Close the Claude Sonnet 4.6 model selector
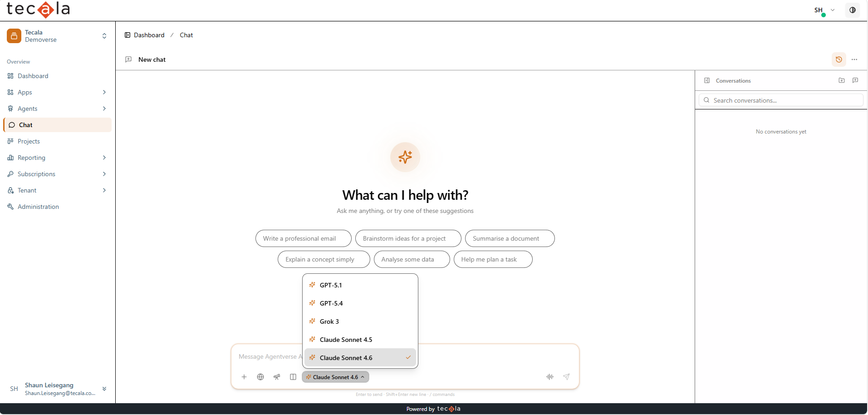Viewport: 868px width, 415px height. click(335, 377)
